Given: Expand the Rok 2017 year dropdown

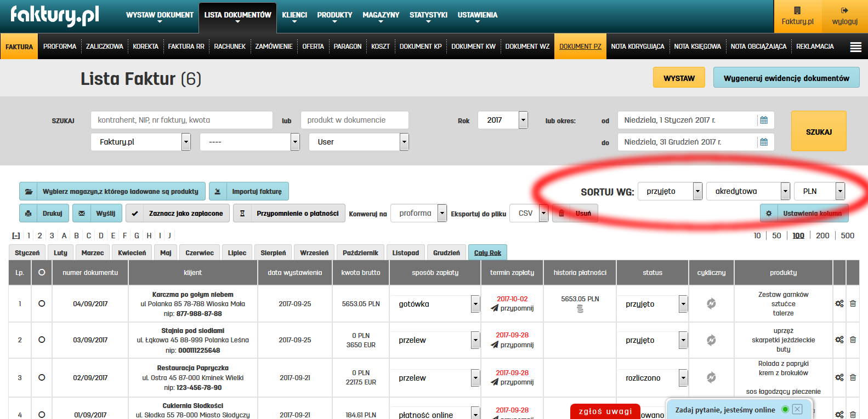Looking at the screenshot, I should (x=523, y=120).
